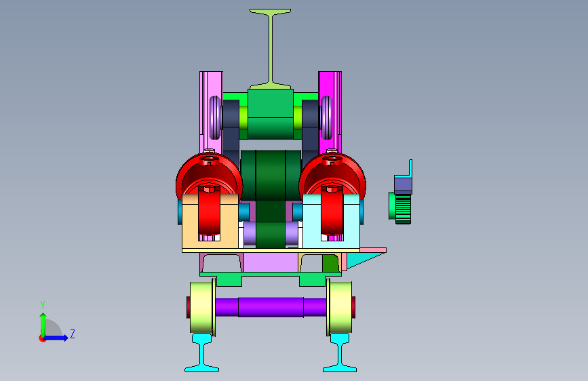Select the left cyan track rail
Image resolution: width=588 pixels, height=381 pixels.
click(202, 353)
